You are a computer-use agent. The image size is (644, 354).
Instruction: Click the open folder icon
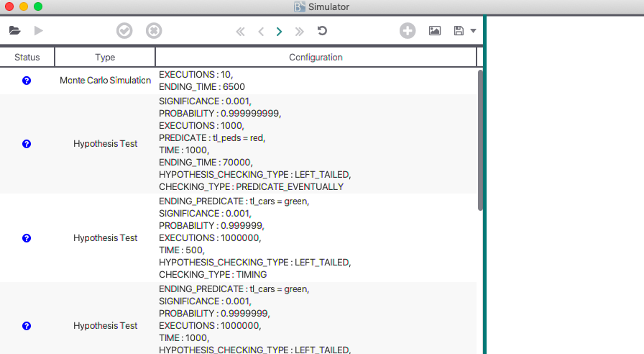coord(15,31)
